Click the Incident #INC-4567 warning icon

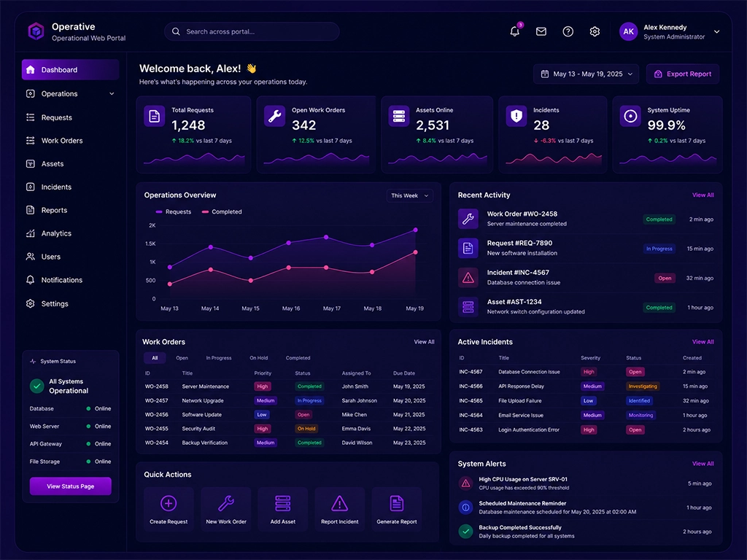click(468, 278)
